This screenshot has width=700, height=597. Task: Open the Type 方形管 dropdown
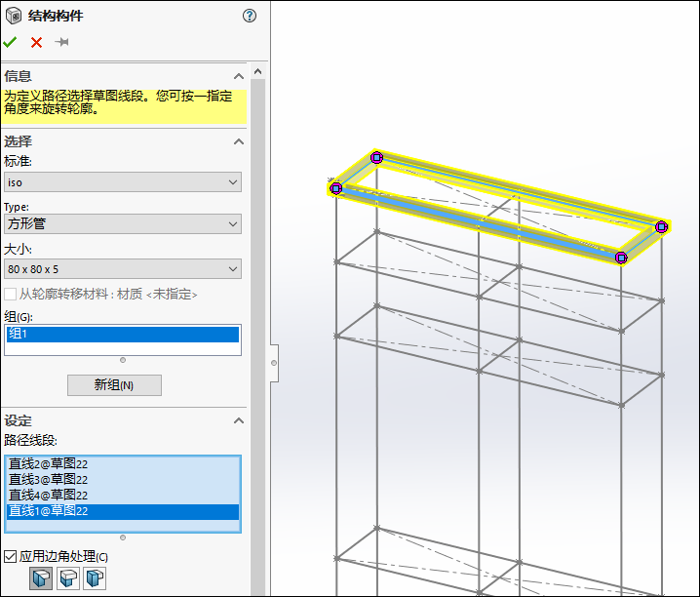(123, 223)
